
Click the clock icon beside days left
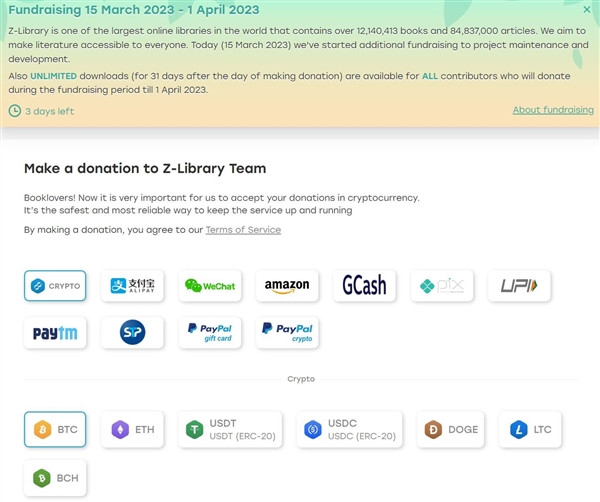click(15, 111)
